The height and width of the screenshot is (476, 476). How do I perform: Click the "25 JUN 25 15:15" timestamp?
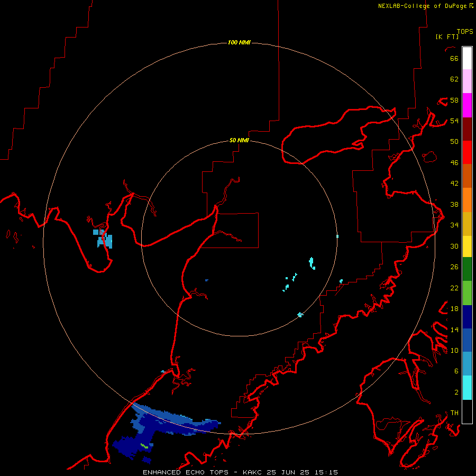click(302, 472)
